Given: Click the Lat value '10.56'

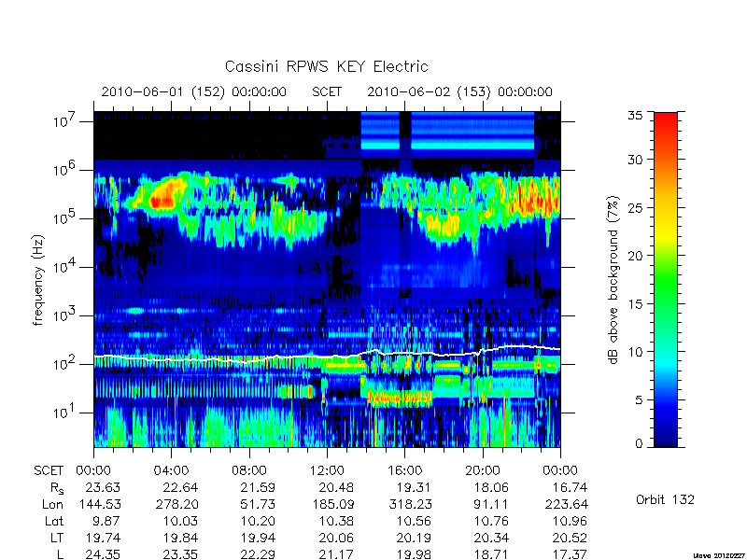Looking at the screenshot, I should pyautogui.click(x=414, y=521).
